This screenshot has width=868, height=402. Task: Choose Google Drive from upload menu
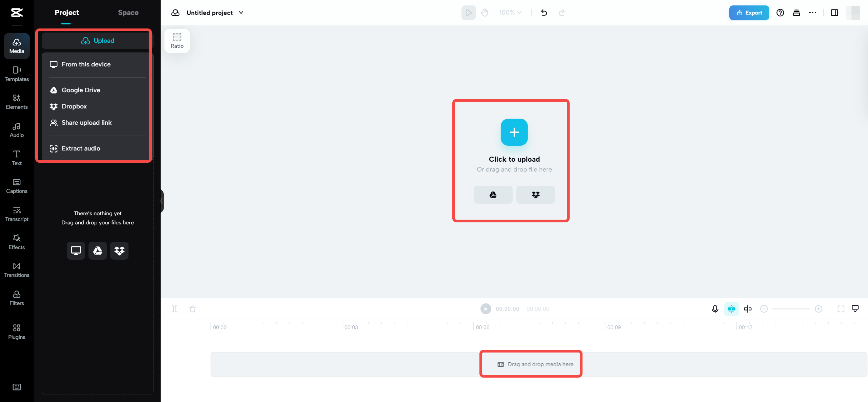pyautogui.click(x=81, y=90)
